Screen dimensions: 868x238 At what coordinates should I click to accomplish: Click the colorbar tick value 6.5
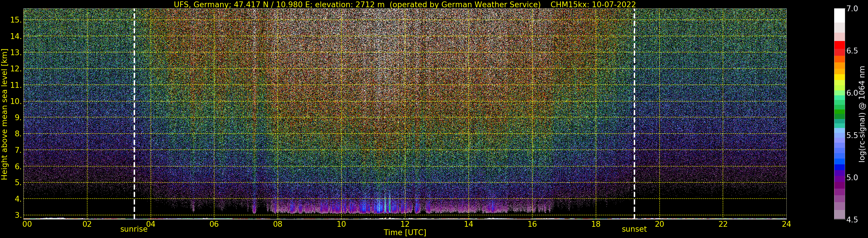[852, 51]
